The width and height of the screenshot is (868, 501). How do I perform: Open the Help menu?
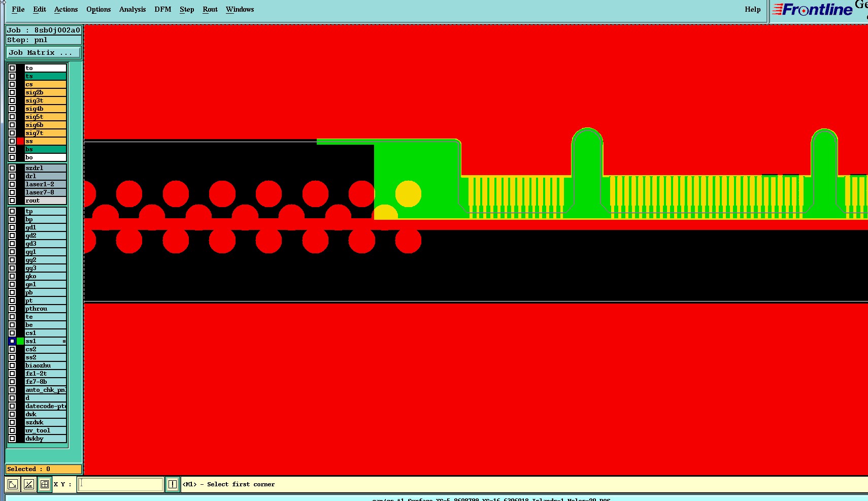(753, 9)
